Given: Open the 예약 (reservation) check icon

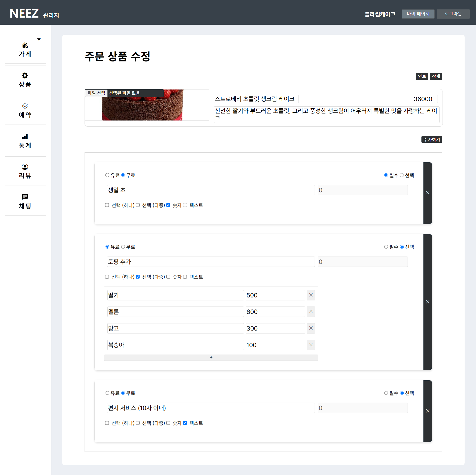Looking at the screenshot, I should (x=25, y=106).
